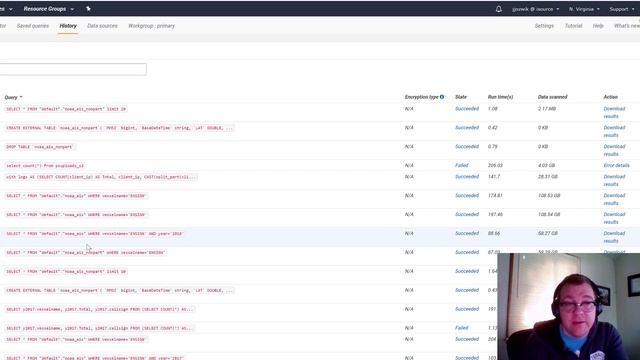Image resolution: width=640 pixels, height=360 pixels.
Task: Expand the Resource Groups menu
Action: tap(49, 9)
